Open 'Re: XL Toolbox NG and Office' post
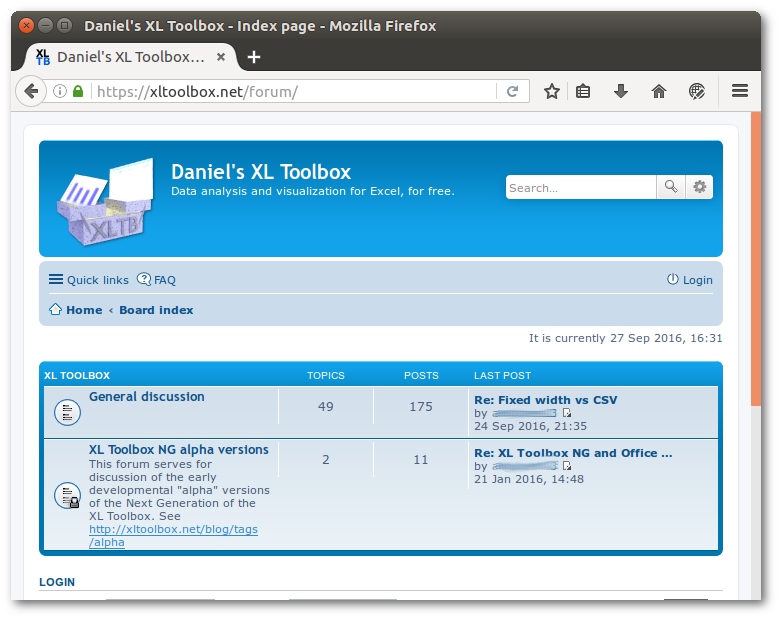Screen dimensions: 780x619 (573, 453)
